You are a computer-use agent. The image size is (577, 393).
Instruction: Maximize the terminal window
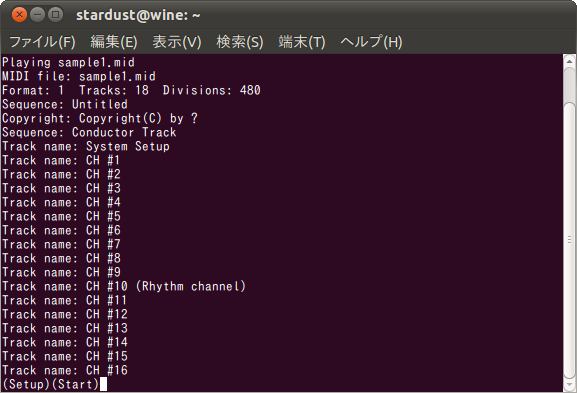click(55, 15)
